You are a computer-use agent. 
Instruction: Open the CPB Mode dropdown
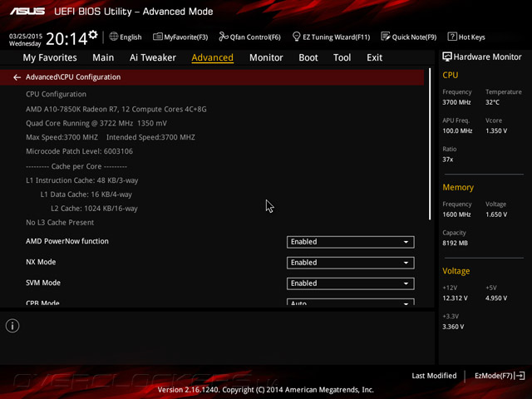pyautogui.click(x=351, y=302)
